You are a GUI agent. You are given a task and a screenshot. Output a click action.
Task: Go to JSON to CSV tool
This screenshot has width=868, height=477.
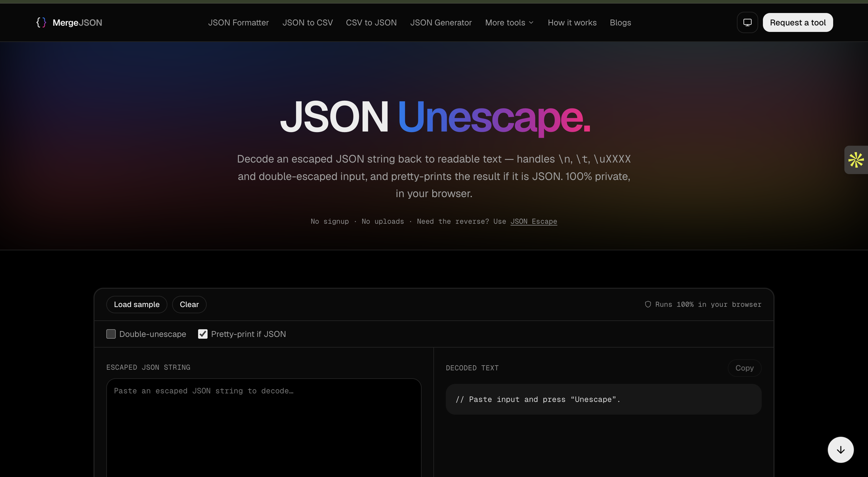coord(307,22)
